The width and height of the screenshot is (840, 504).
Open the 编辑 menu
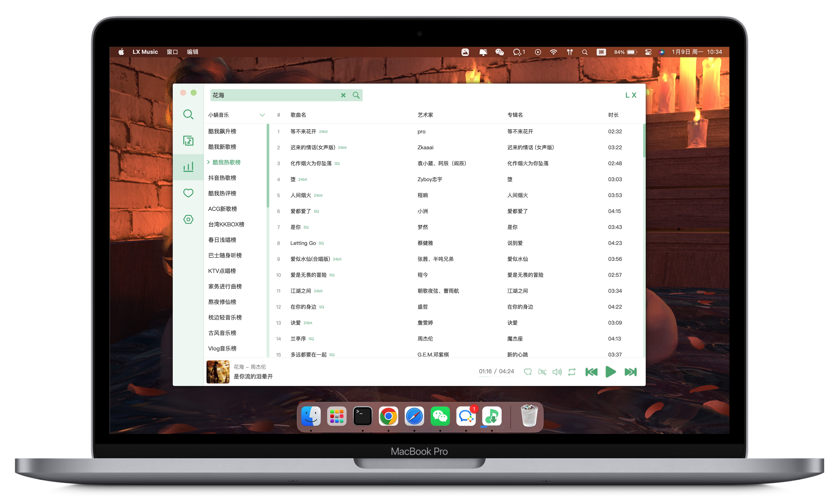point(193,52)
